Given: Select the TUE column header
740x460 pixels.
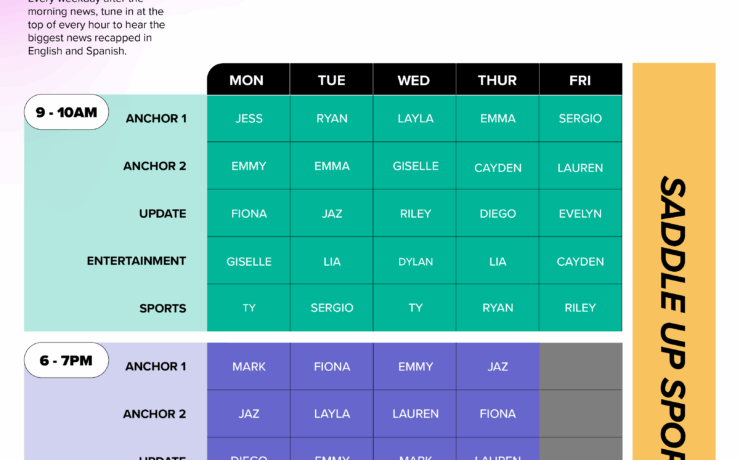Looking at the screenshot, I should [331, 80].
